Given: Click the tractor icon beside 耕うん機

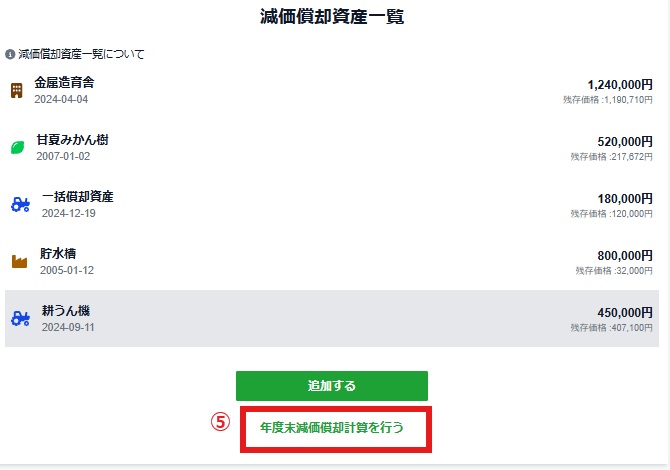Looking at the screenshot, I should click(x=20, y=318).
